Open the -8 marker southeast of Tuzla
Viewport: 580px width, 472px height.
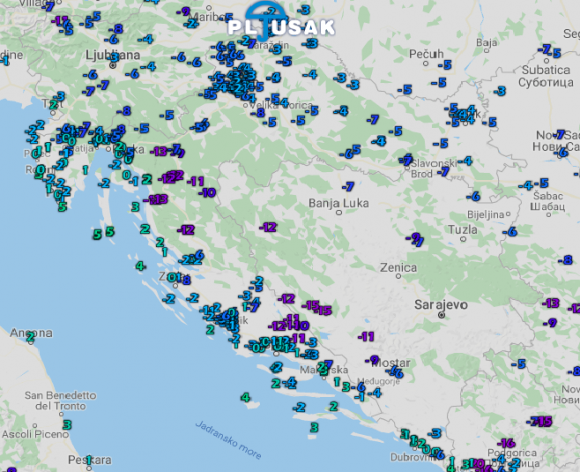[x=566, y=260]
